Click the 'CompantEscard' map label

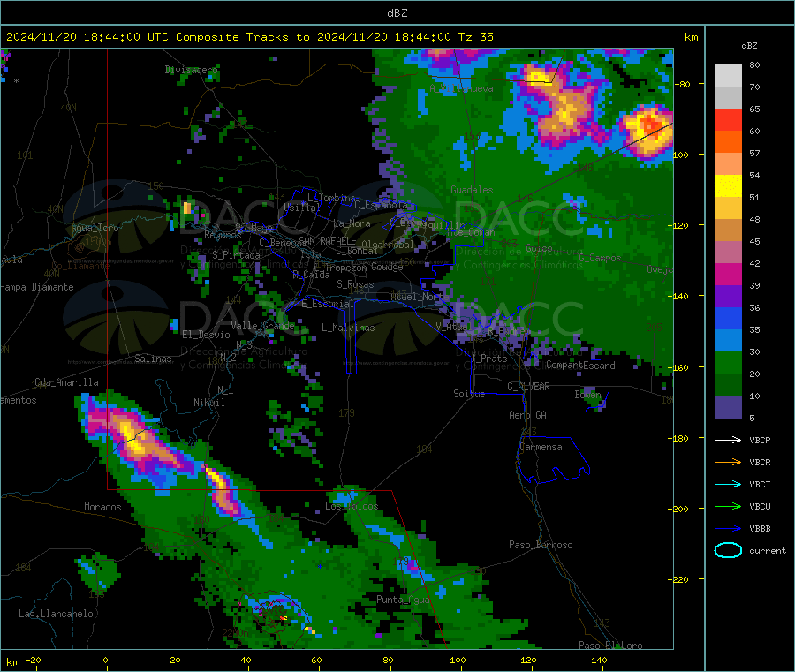tap(580, 366)
